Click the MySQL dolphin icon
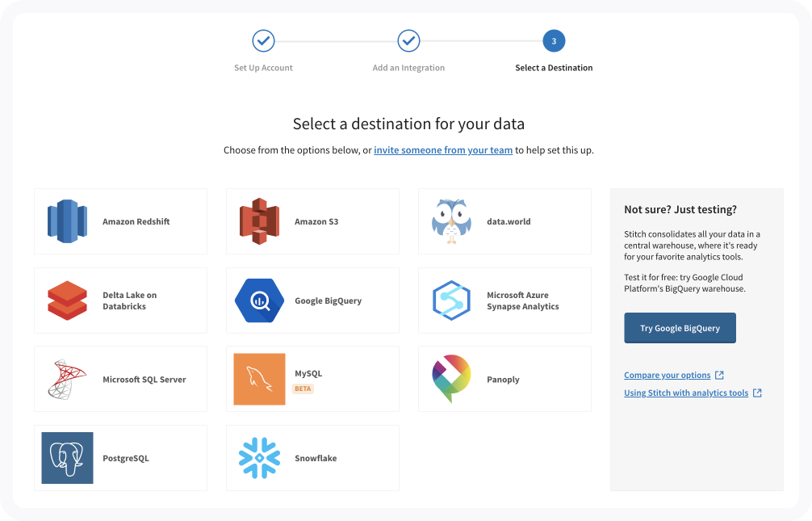This screenshot has width=812, height=521. 259,380
